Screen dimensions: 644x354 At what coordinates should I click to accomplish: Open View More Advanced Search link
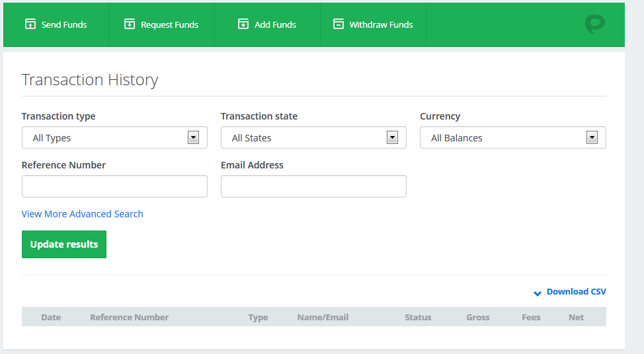[83, 214]
